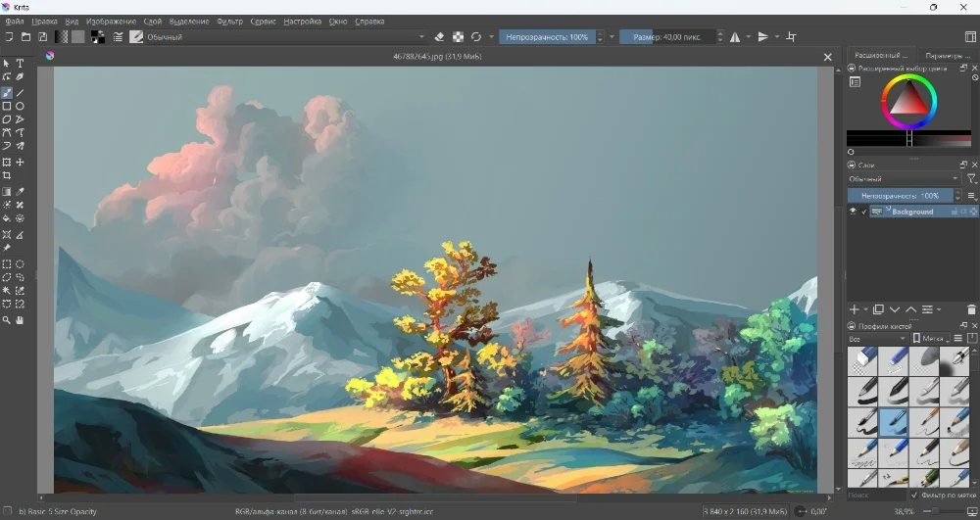Viewport: 980px width, 520px height.
Task: Select the Calligraphy tool
Action: point(20,76)
